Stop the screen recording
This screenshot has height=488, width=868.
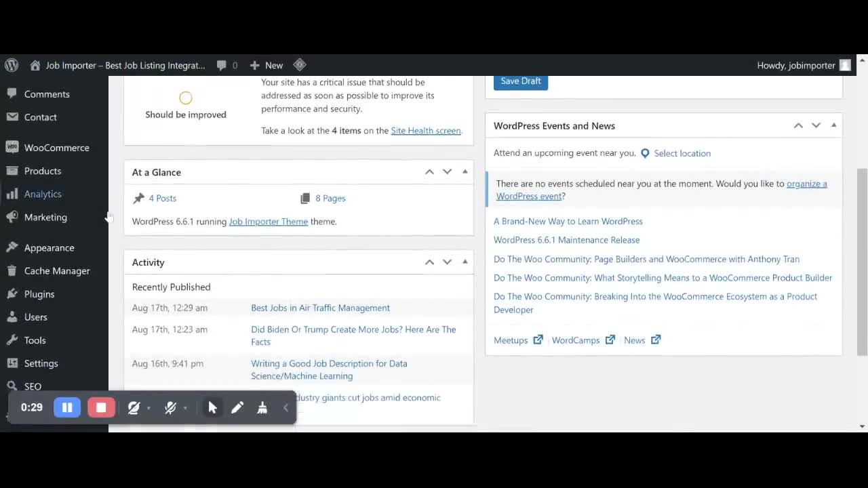[101, 407]
